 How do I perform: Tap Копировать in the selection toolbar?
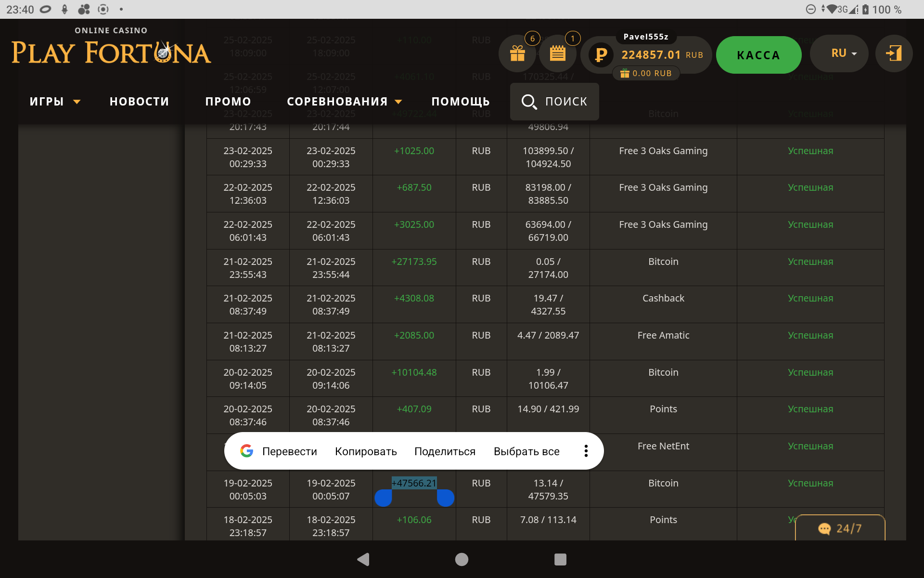tap(366, 451)
